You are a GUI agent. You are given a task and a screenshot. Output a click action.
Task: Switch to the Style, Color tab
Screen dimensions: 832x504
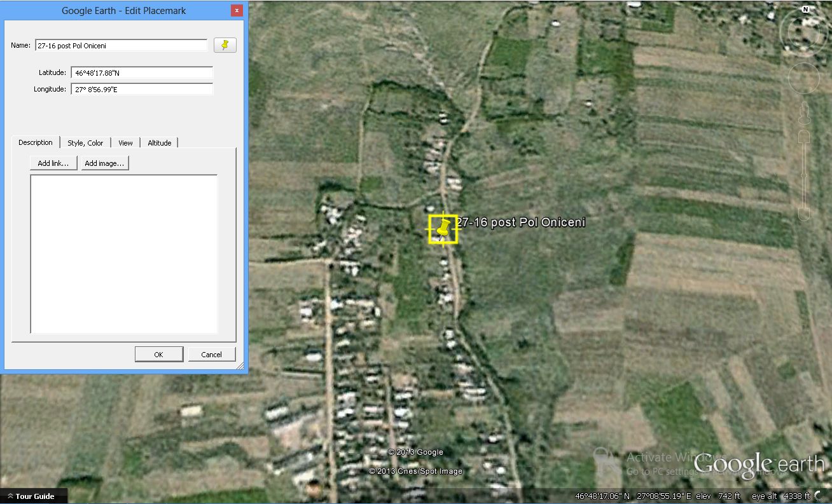(x=85, y=143)
